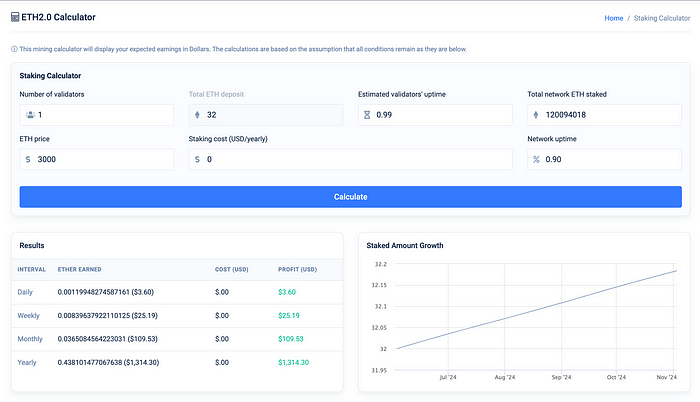Image resolution: width=700 pixels, height=402 pixels.
Task: Edit the ETH price value 3000
Action: (x=105, y=159)
